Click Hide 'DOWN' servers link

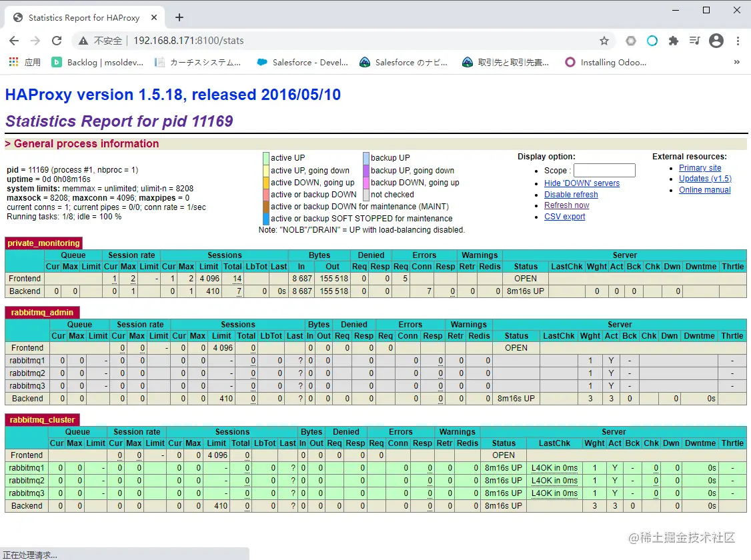pos(582,183)
